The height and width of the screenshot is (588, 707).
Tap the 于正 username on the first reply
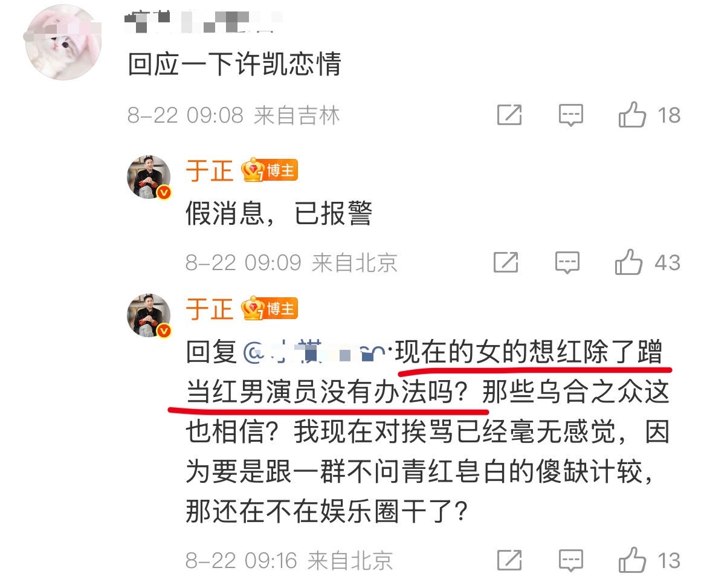tap(209, 171)
